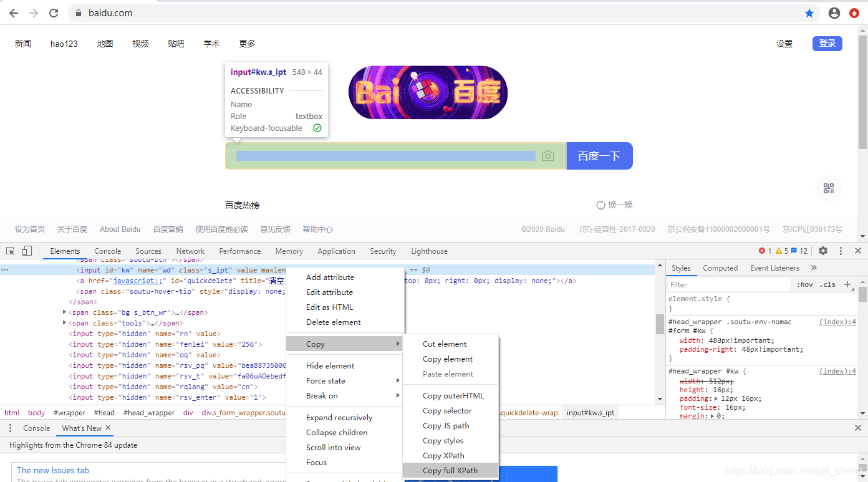
Task: Toggle the device toolbar icon in DevTools
Action: tap(27, 251)
